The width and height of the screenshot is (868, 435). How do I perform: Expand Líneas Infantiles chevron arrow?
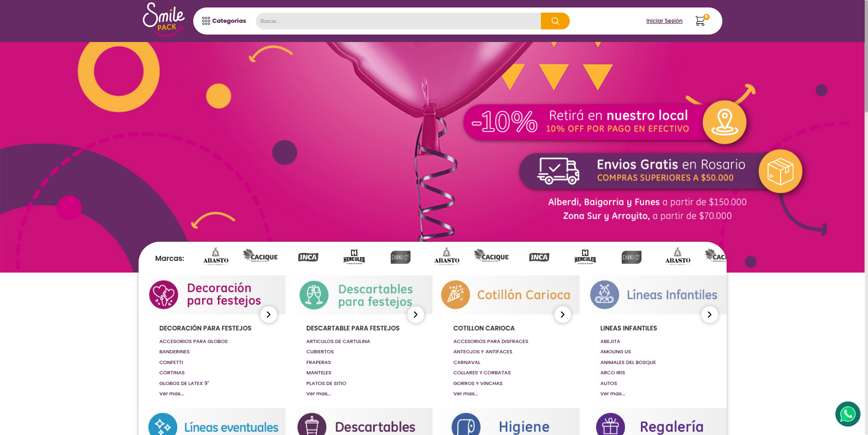(709, 315)
